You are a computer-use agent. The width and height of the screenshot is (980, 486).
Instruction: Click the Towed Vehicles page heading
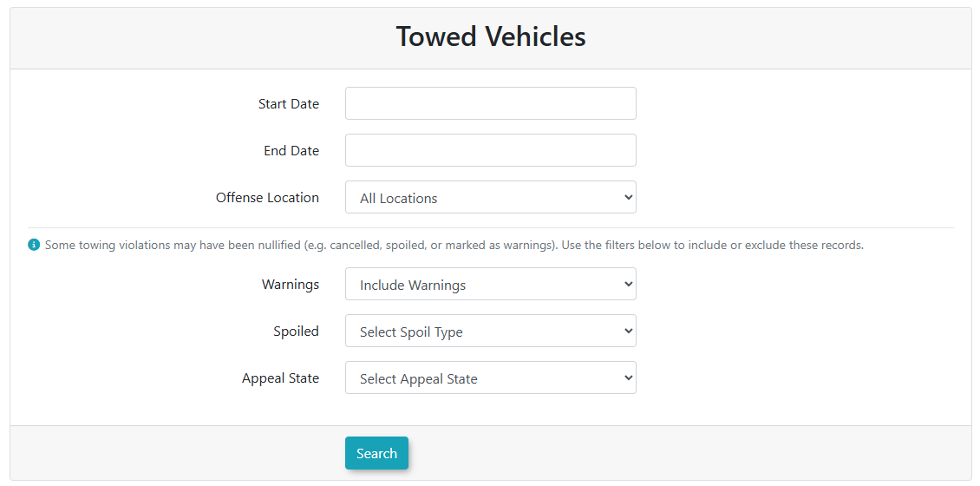491,36
